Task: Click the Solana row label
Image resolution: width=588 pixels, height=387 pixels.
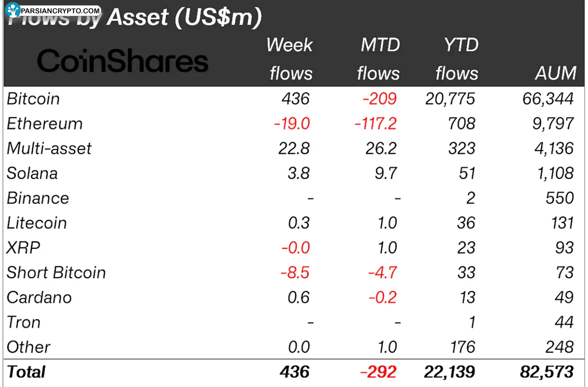Action: [32, 173]
